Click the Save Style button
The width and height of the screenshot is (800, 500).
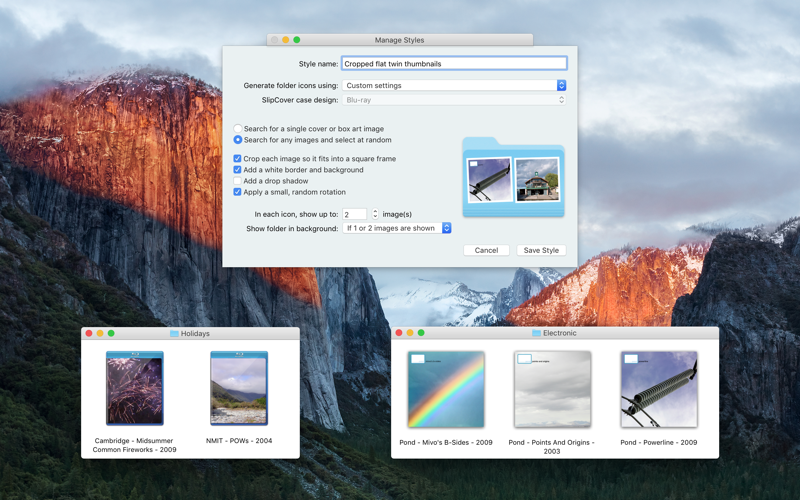[x=541, y=250]
